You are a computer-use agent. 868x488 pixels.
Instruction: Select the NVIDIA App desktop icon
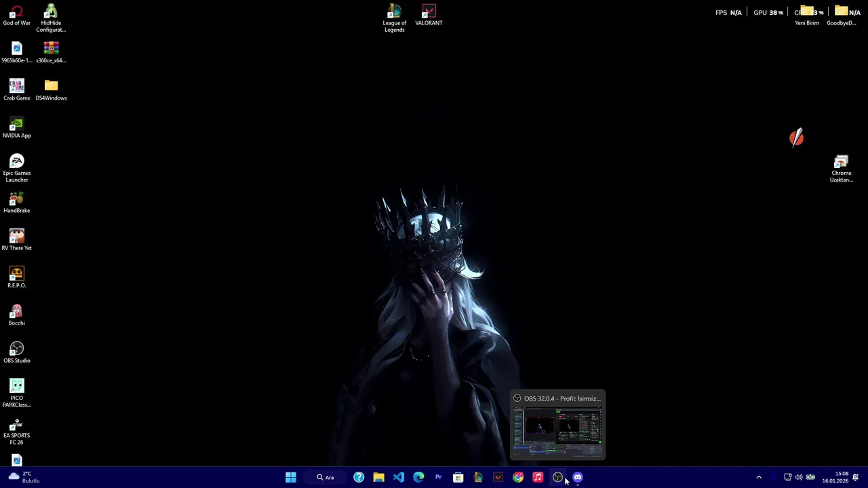(x=16, y=128)
